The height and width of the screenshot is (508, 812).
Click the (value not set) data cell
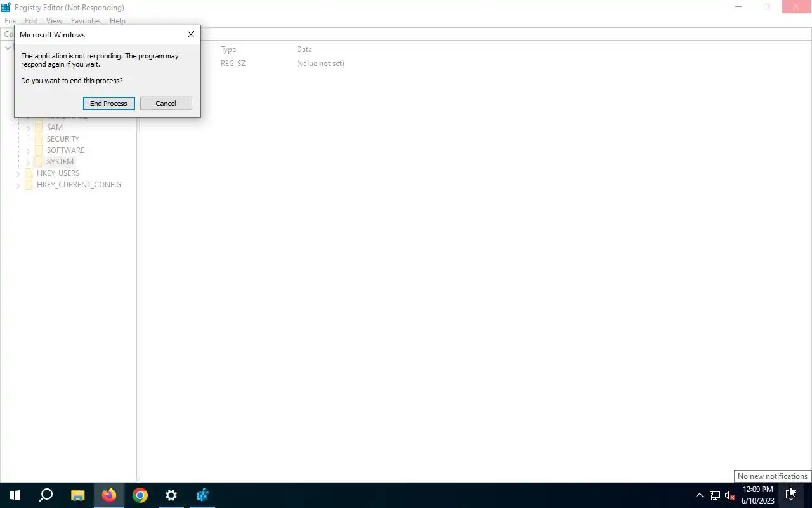[320, 63]
